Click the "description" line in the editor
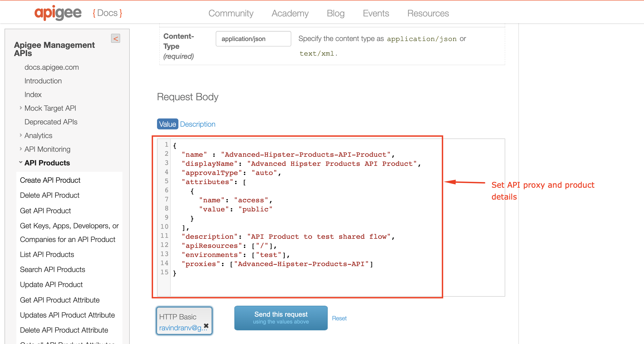This screenshot has width=644, height=344. coord(288,237)
